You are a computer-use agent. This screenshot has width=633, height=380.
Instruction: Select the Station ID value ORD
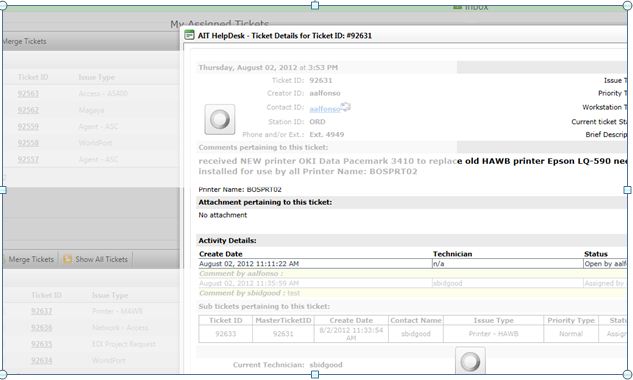point(317,122)
